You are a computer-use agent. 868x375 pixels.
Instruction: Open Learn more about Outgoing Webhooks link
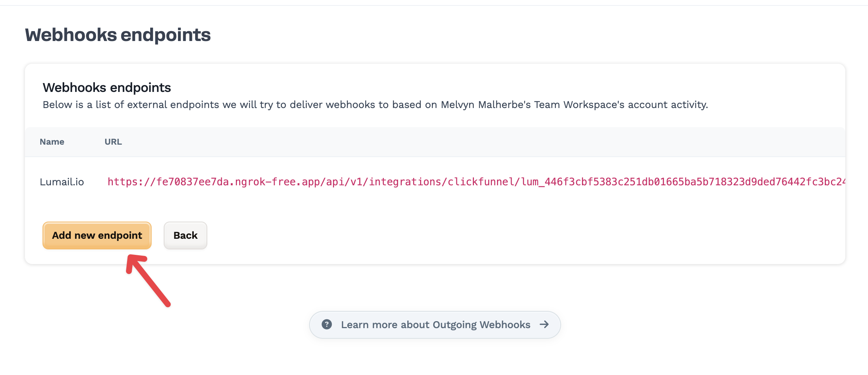click(x=435, y=325)
